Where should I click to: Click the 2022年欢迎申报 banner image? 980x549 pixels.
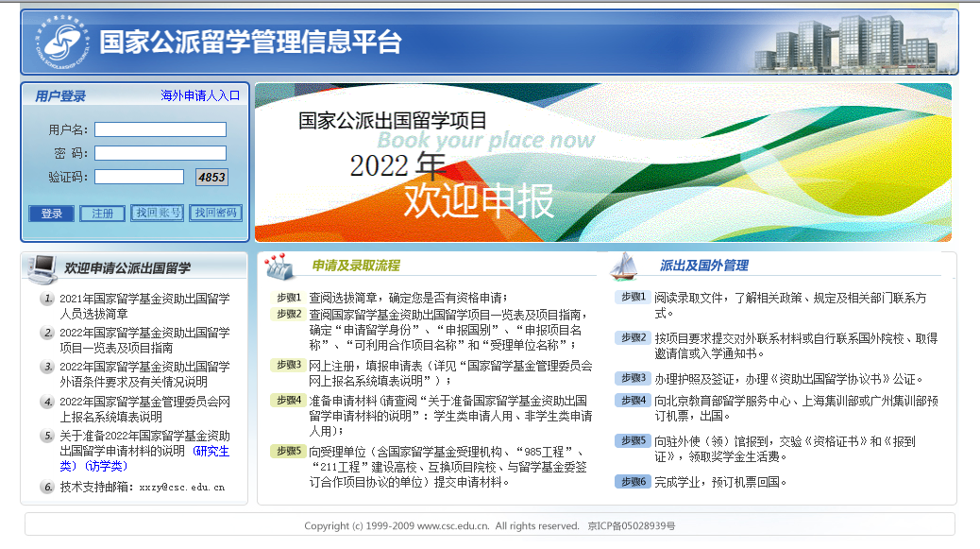(603, 163)
